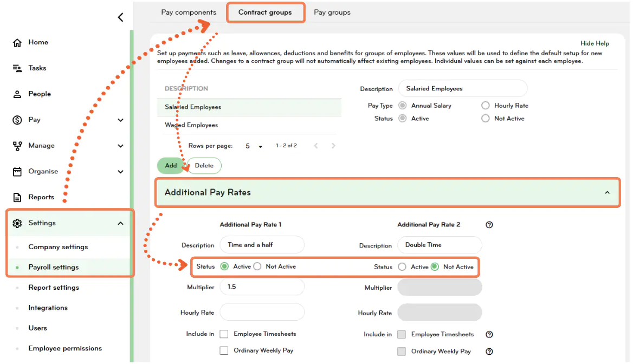Image resolution: width=633 pixels, height=364 pixels.
Task: Open the People section
Action: pyautogui.click(x=16, y=93)
